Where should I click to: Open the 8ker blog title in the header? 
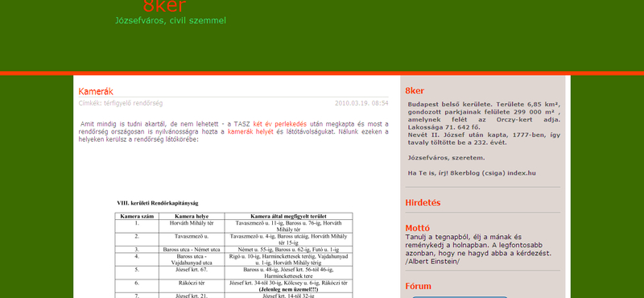tap(165, 6)
